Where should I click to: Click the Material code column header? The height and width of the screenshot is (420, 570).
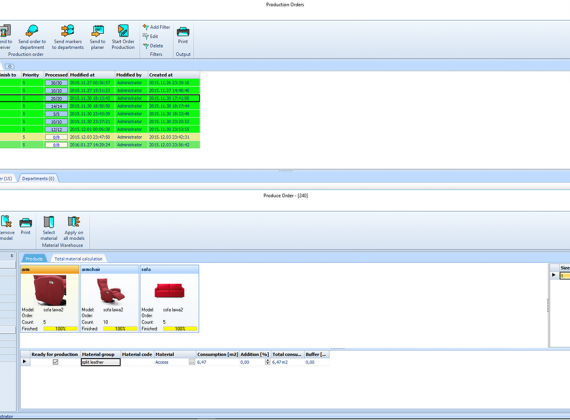[x=137, y=354]
